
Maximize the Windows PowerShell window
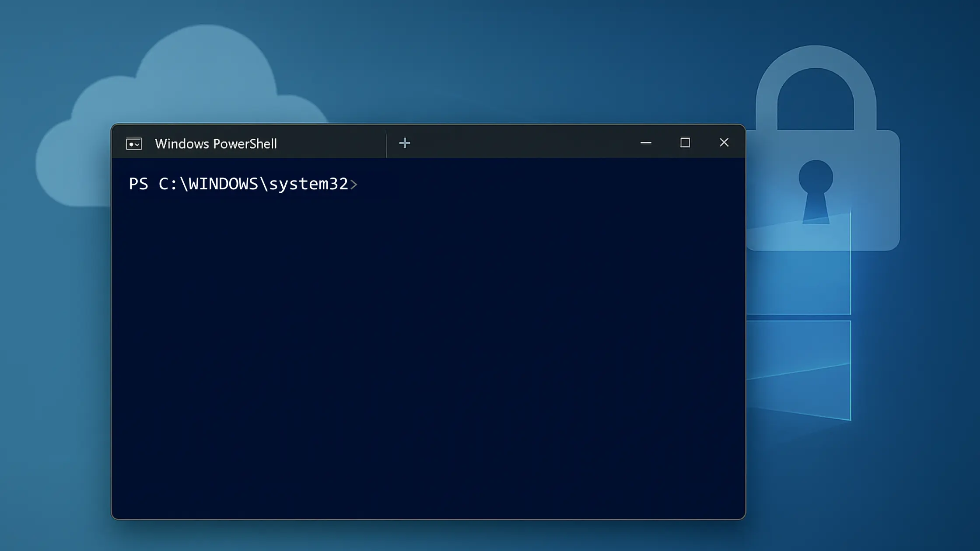point(685,143)
